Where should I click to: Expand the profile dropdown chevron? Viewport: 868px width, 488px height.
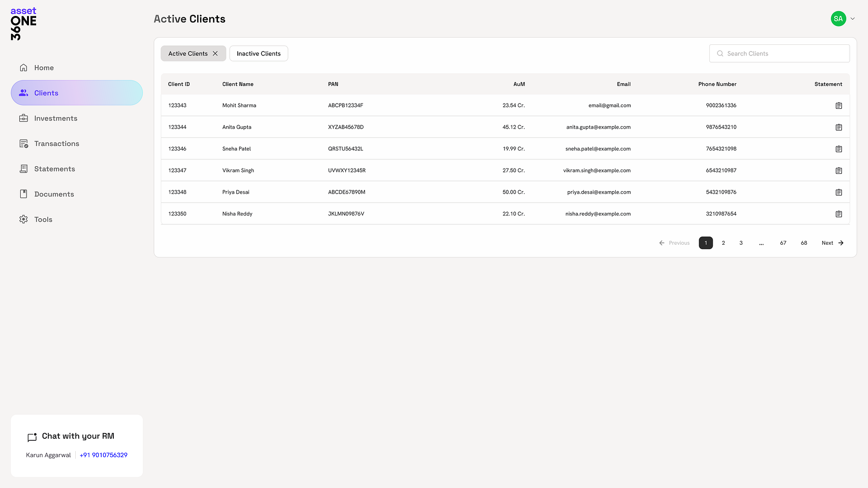click(x=852, y=18)
